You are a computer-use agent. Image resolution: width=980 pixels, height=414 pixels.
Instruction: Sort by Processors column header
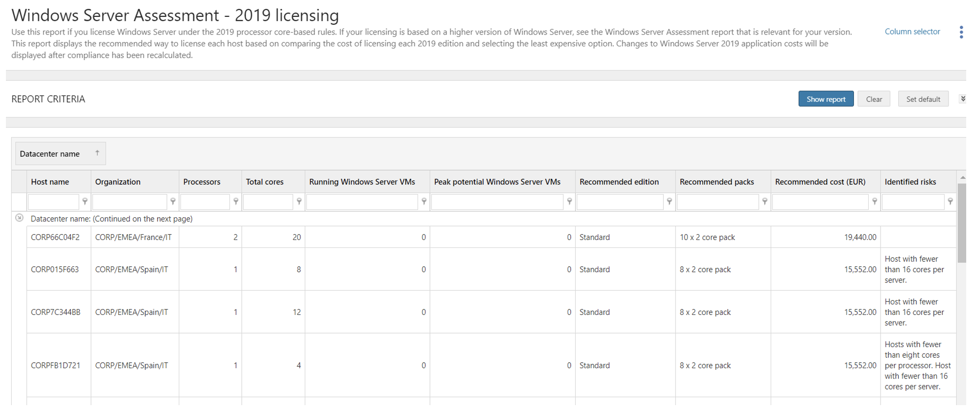[210, 182]
